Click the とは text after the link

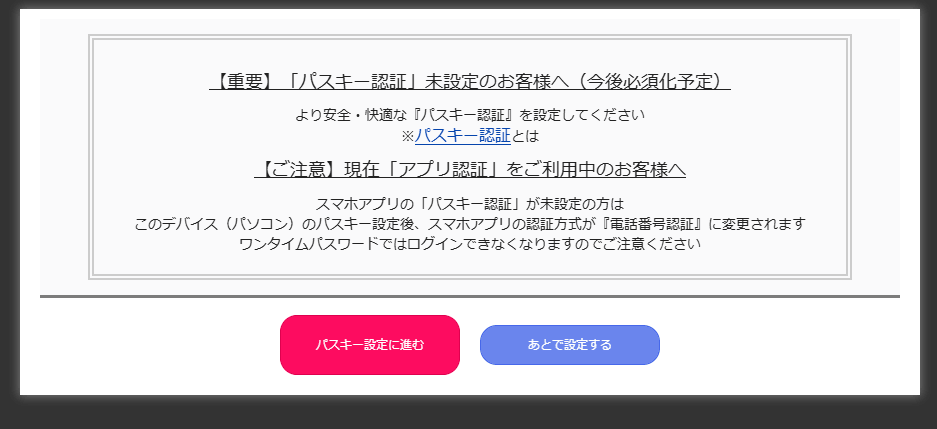coord(525,136)
